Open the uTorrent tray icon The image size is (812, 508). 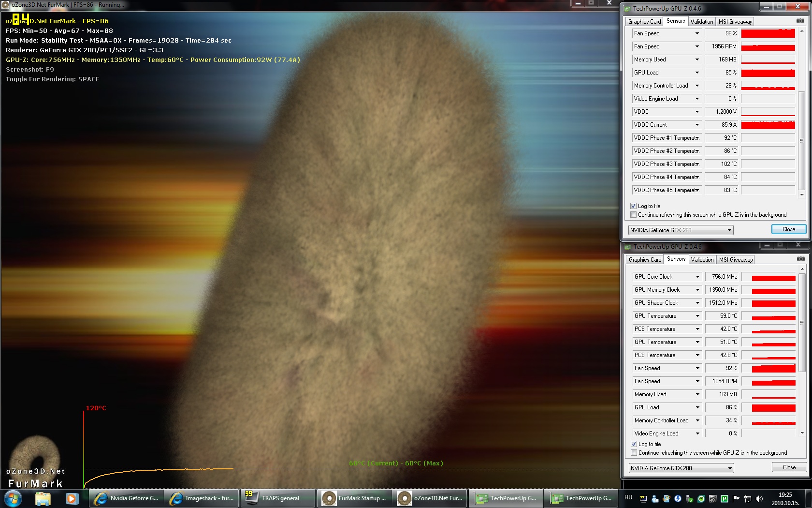(x=725, y=498)
